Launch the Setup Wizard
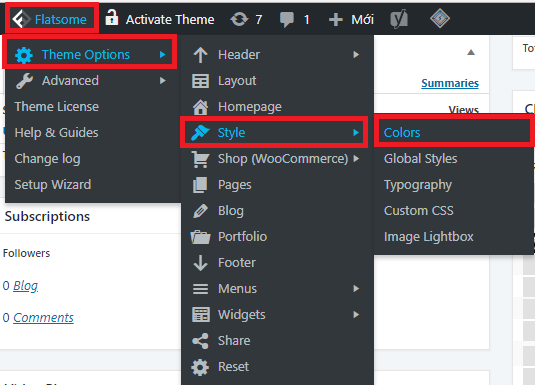Screen dimensions: 536x385 (x=53, y=185)
